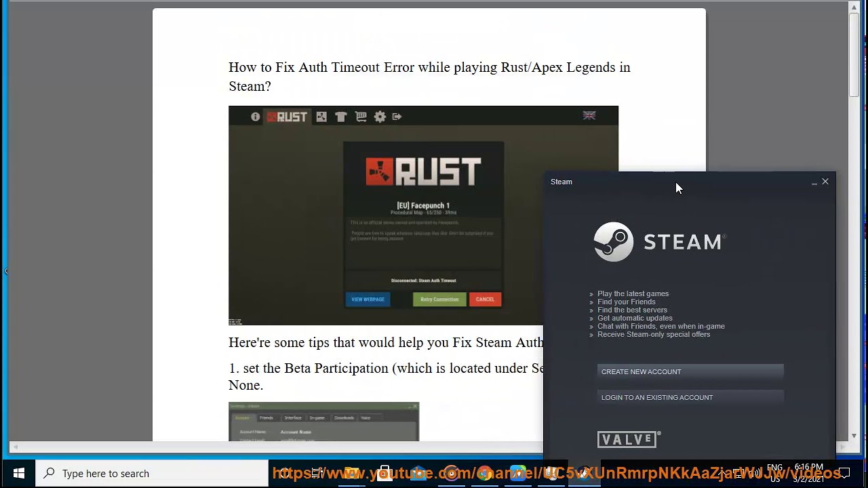Image resolution: width=868 pixels, height=488 pixels.
Task: Click the Settings screenshot in the document
Action: pyautogui.click(x=323, y=422)
